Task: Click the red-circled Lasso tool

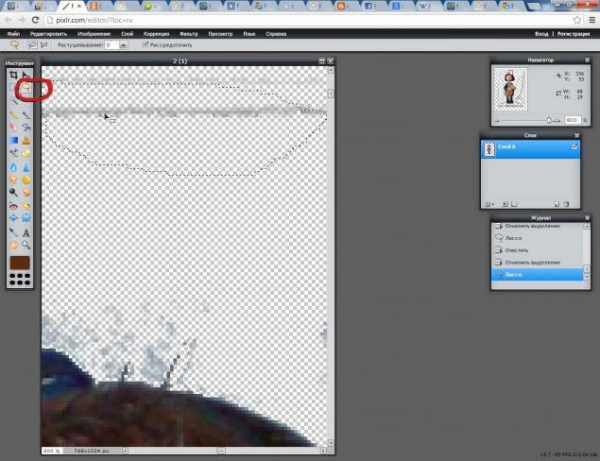Action: [x=26, y=90]
